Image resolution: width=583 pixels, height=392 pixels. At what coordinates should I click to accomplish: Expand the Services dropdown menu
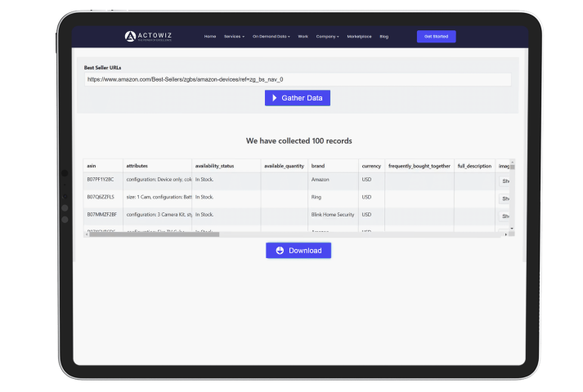[234, 37]
